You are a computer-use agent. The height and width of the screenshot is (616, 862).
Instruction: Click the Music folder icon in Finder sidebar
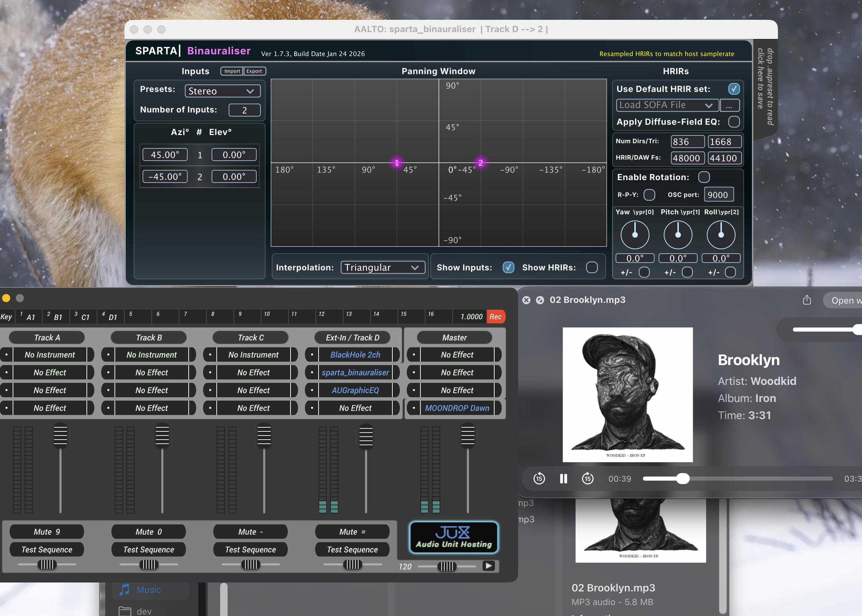click(x=124, y=589)
